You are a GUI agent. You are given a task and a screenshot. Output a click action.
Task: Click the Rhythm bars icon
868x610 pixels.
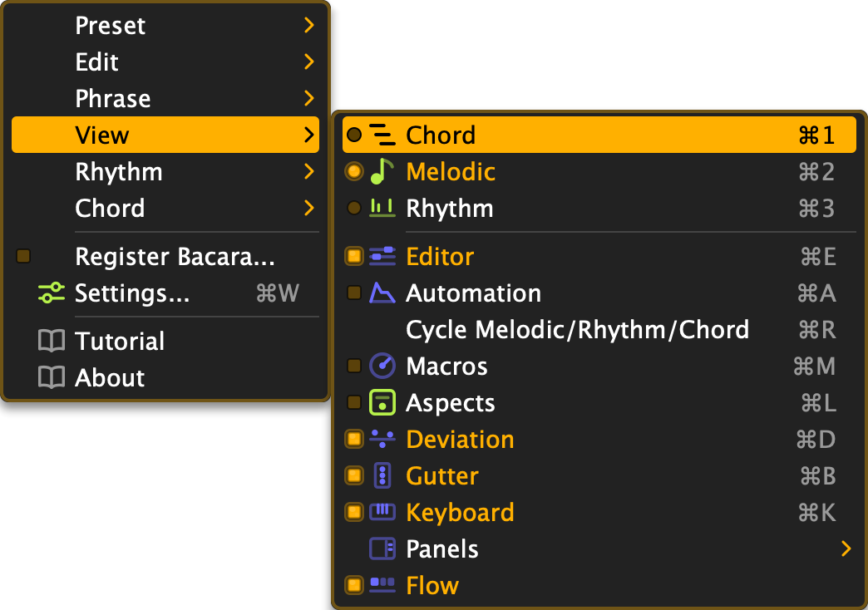(x=382, y=208)
